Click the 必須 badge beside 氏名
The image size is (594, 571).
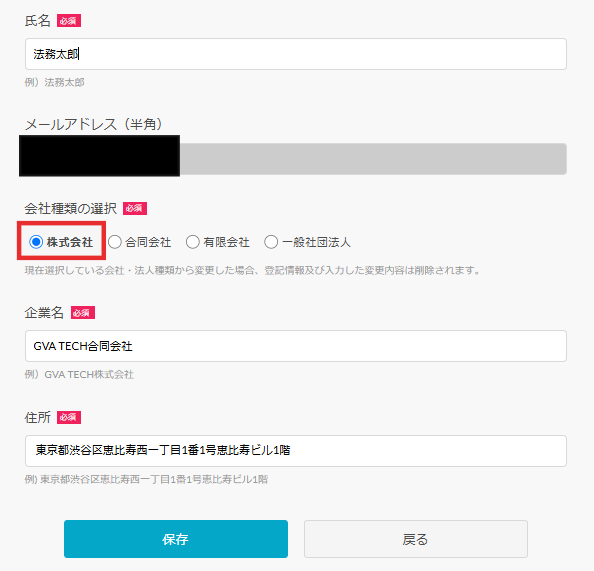pyautogui.click(x=69, y=21)
